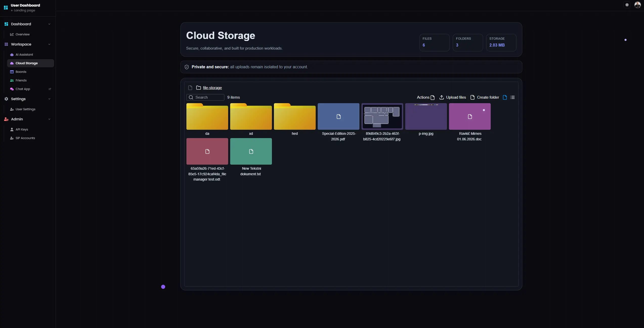Screen dimensions: 644x328
Task: Click the root file icon in breadcrumb
Action: pyautogui.click(x=190, y=88)
